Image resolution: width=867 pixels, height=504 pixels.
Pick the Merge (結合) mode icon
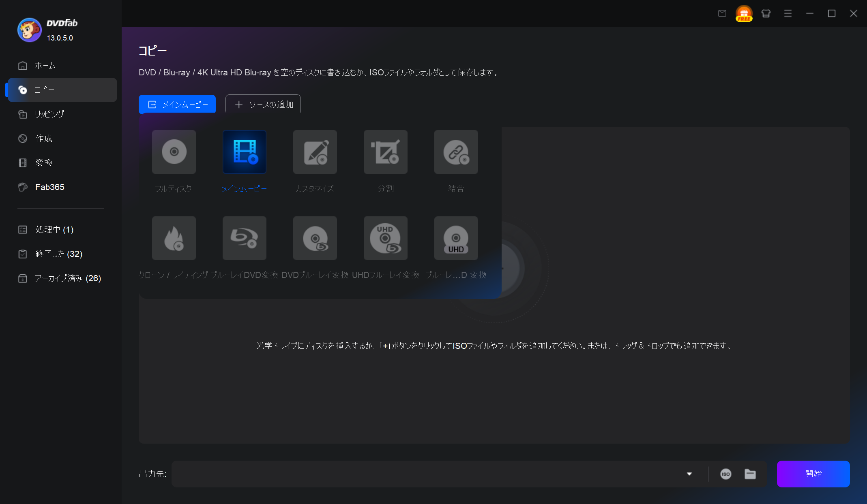[x=456, y=152]
